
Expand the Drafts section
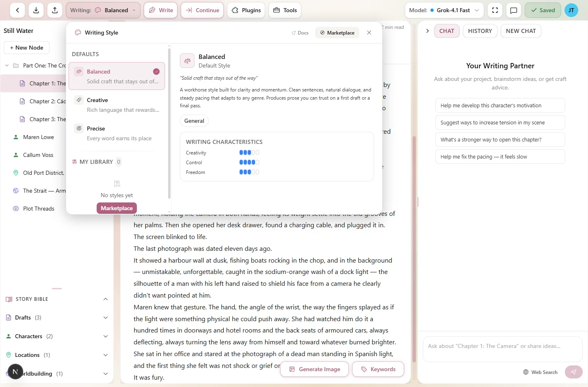click(105, 317)
